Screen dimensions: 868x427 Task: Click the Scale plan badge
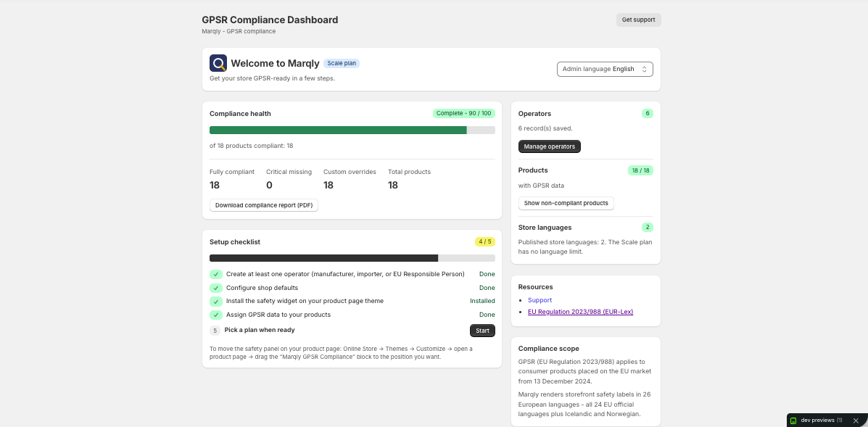pos(342,64)
